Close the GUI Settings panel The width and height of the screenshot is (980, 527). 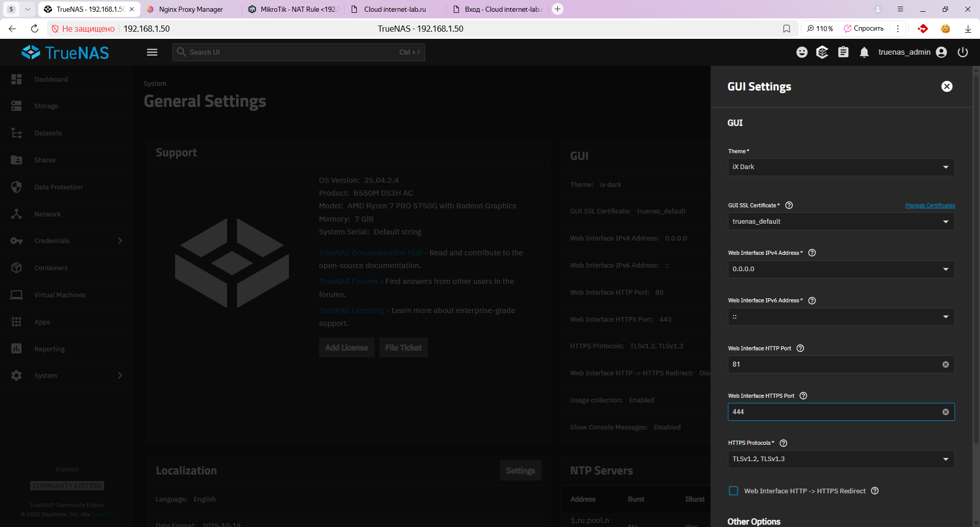[946, 86]
